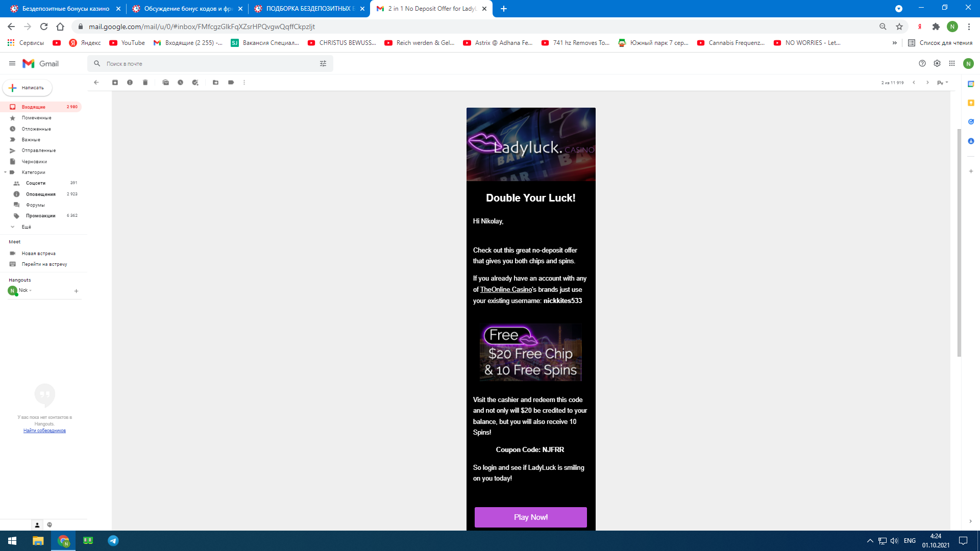
Task: Open the search filter options dropdown
Action: tap(323, 64)
